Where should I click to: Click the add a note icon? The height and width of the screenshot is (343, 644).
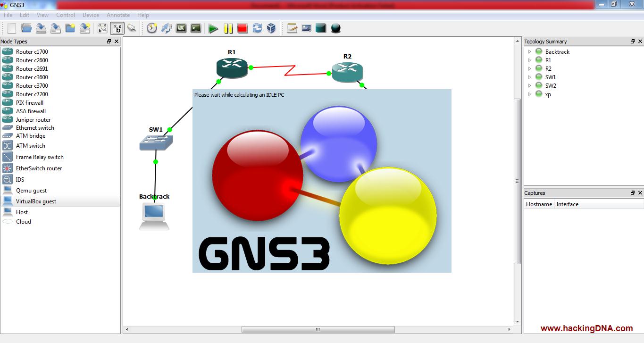tap(292, 28)
